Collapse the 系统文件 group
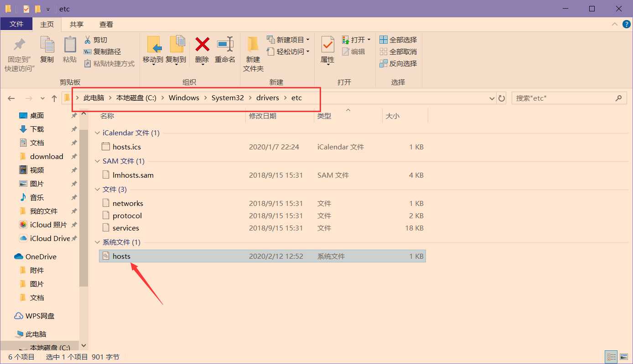Screen dimensions: 633x364 tap(98, 242)
